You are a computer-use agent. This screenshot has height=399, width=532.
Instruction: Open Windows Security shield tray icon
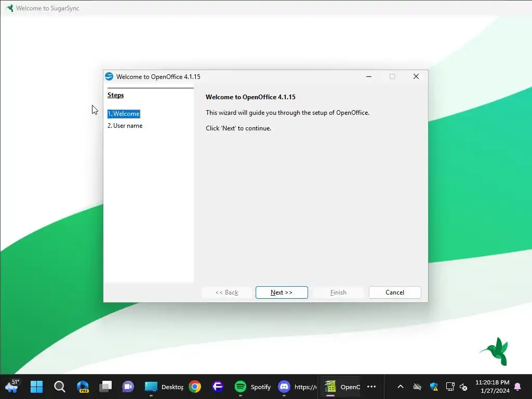(434, 387)
